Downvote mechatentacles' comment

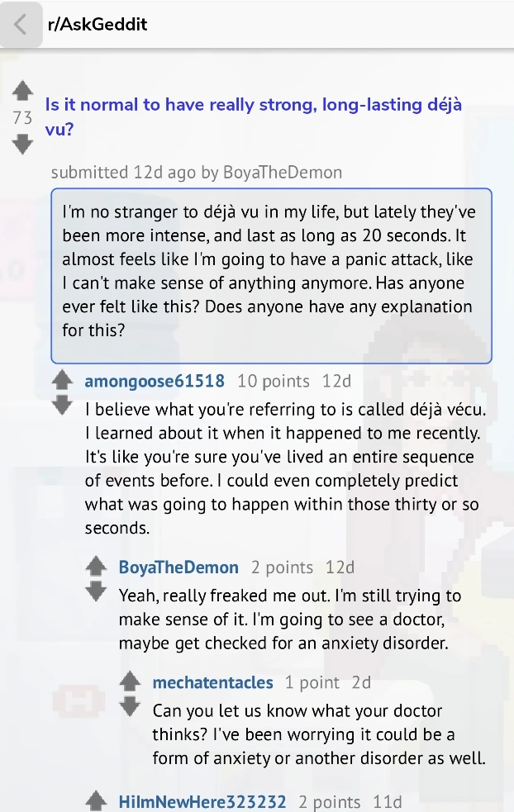(130, 704)
